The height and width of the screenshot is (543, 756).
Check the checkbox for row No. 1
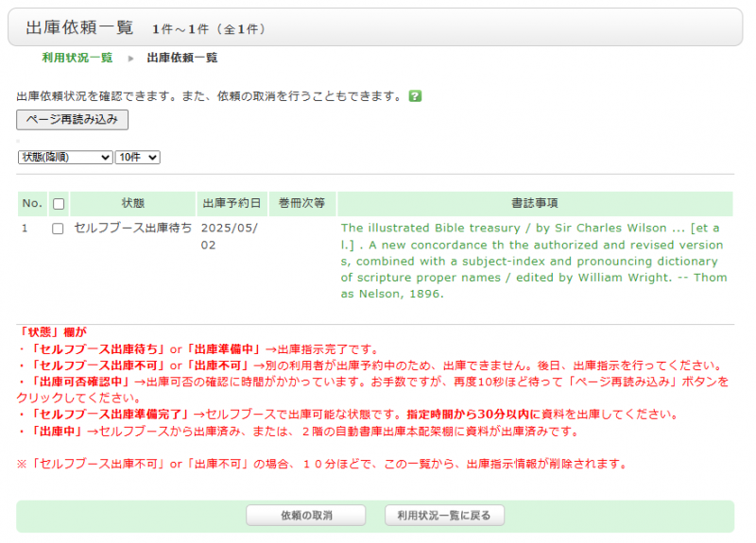pyautogui.click(x=58, y=229)
